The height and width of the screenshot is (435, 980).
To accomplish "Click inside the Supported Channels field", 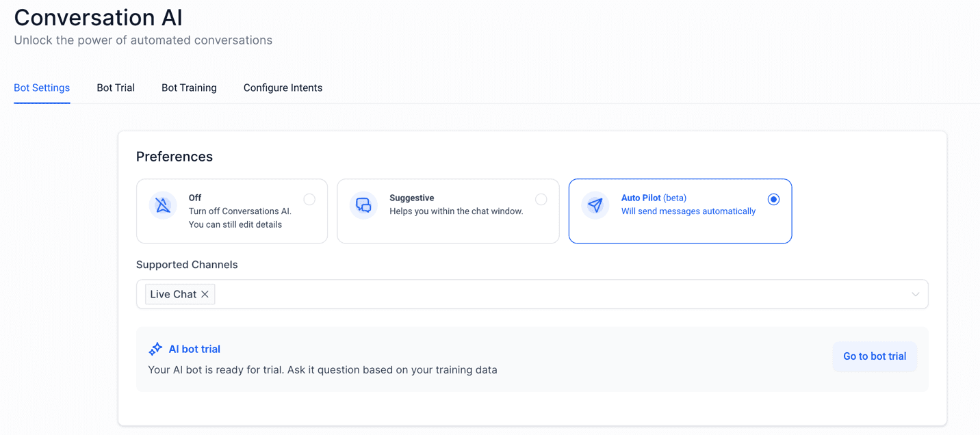I will coord(479,293).
